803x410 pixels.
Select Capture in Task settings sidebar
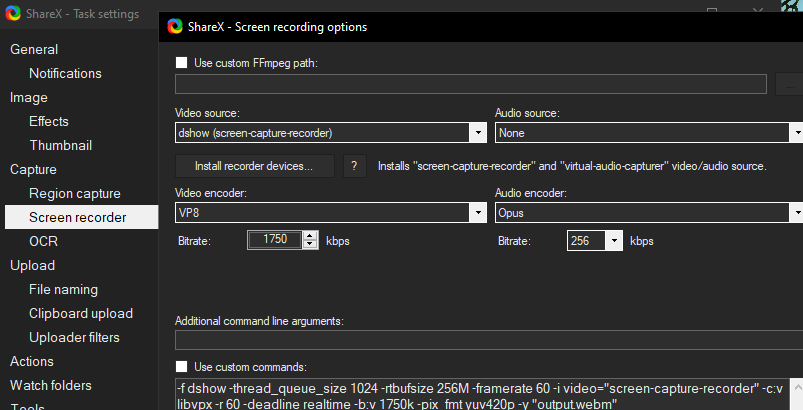pos(33,169)
